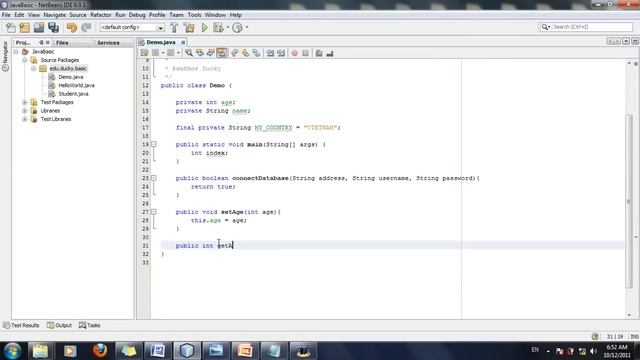Select the Demo.java editor tab
This screenshot has width=640, height=360.
pyautogui.click(x=161, y=42)
